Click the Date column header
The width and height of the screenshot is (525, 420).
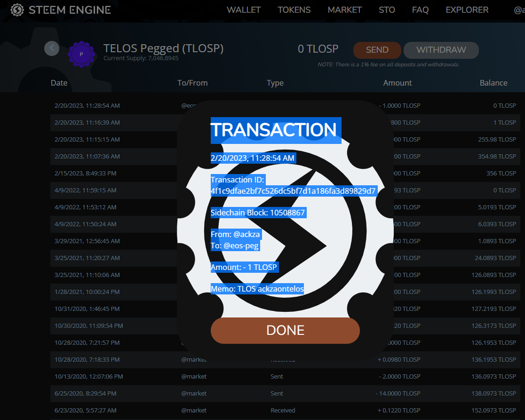[x=59, y=83]
